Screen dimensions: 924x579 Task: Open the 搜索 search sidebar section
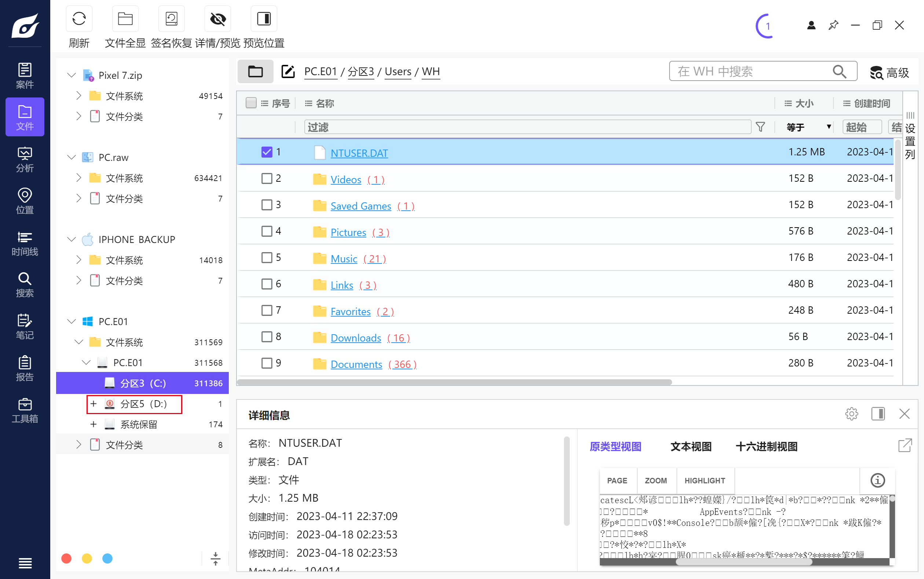click(25, 284)
